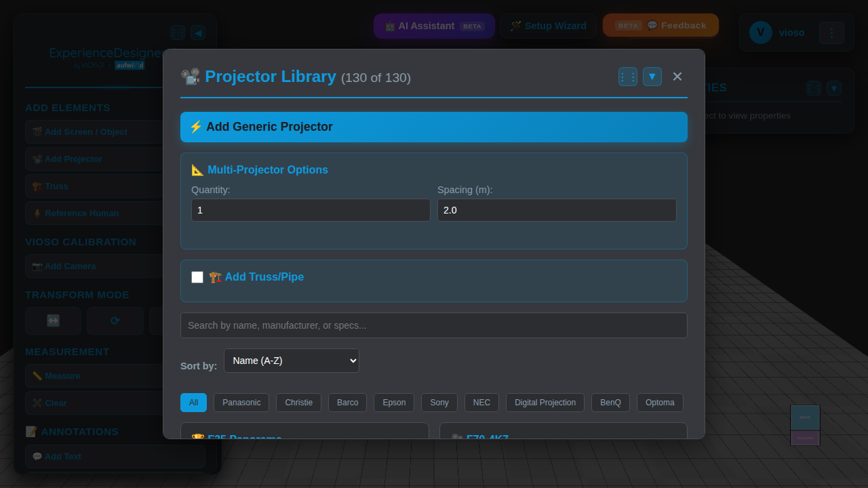Collapse the Properties panel with its arrow
868x488 pixels.
[x=834, y=87]
